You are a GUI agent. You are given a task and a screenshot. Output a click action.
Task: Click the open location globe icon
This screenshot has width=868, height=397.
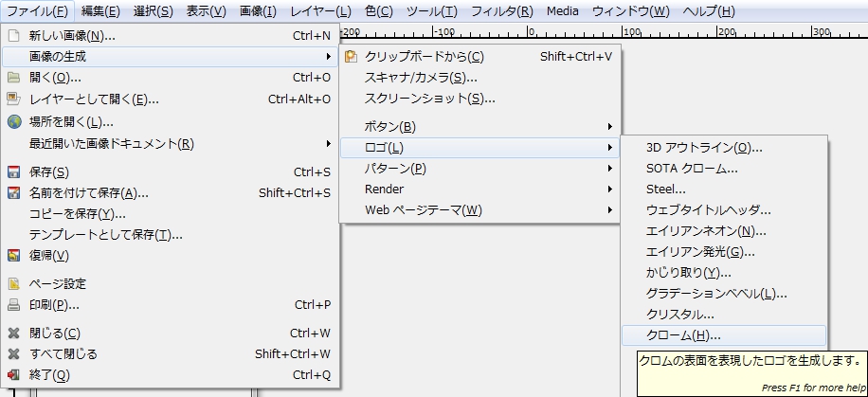13,121
